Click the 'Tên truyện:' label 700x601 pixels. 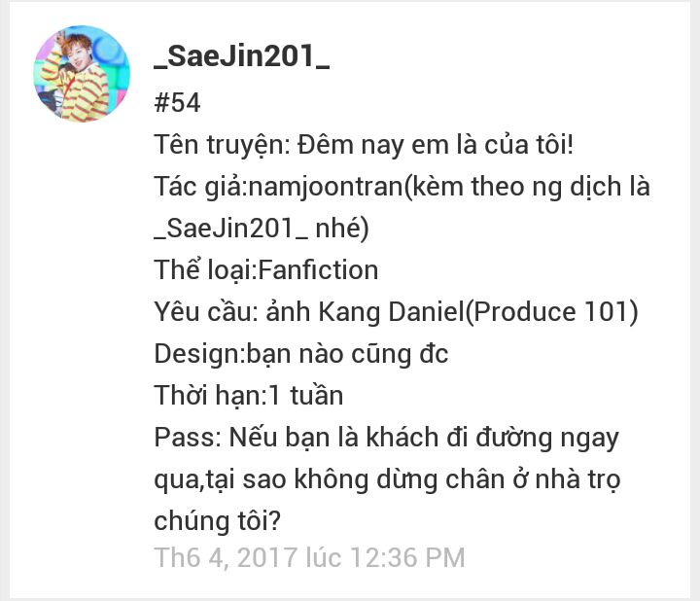pos(223,145)
